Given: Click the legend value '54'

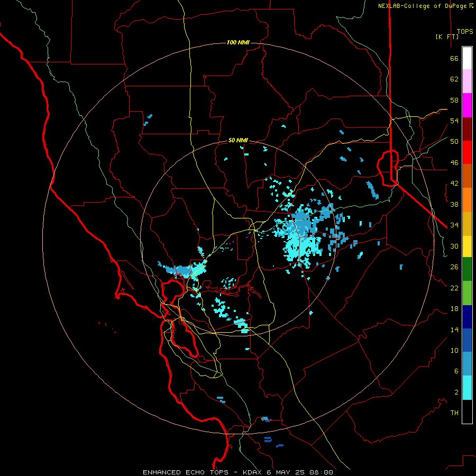Looking at the screenshot, I should 454,121.
